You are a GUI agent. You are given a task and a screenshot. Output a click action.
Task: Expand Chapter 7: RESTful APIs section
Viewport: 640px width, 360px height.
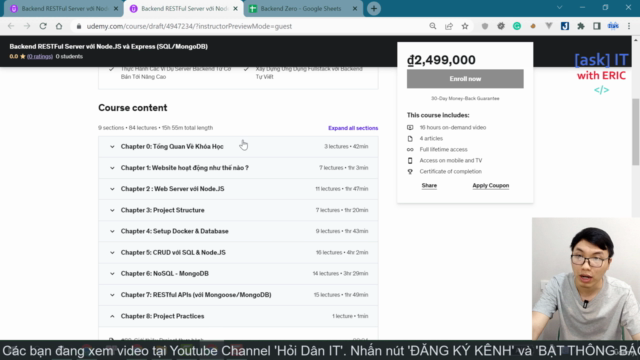(238, 295)
